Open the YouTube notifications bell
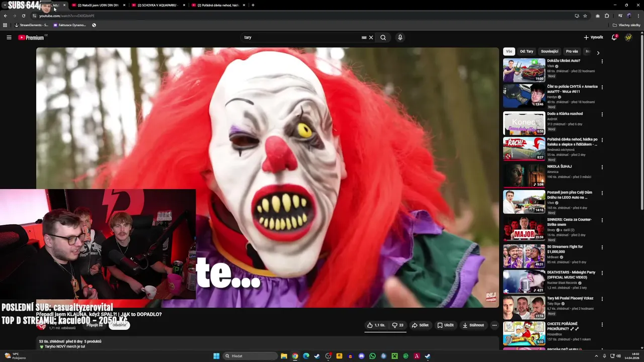This screenshot has height=362, width=644. pyautogui.click(x=614, y=37)
